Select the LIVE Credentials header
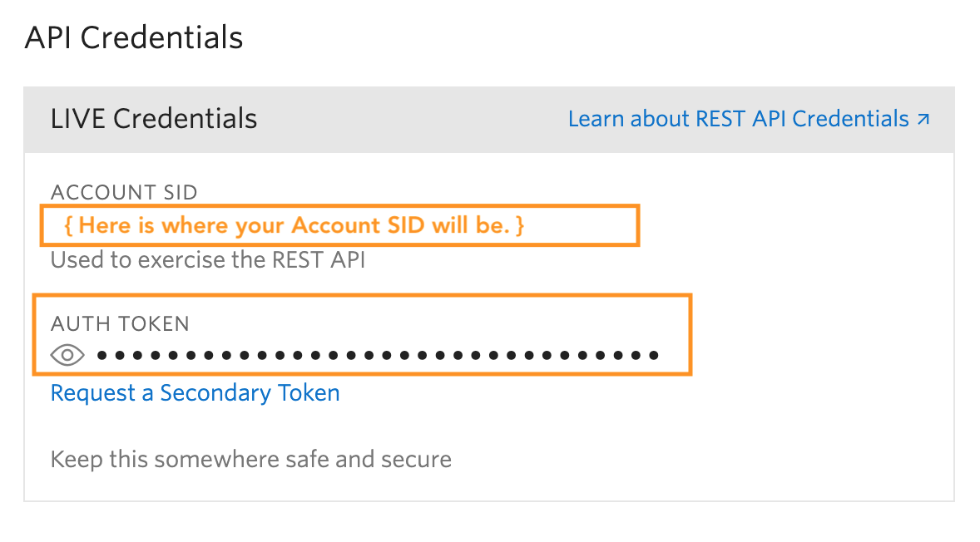Screen dimensions: 980x542 (154, 119)
